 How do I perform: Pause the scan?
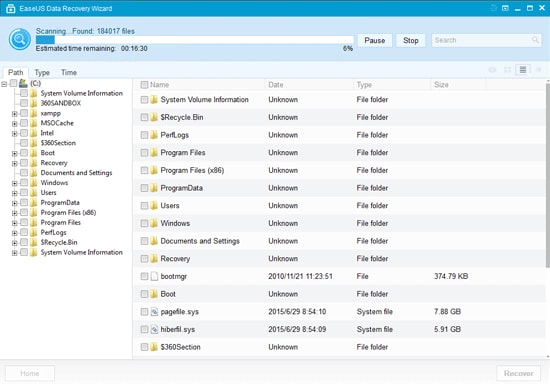coord(375,40)
